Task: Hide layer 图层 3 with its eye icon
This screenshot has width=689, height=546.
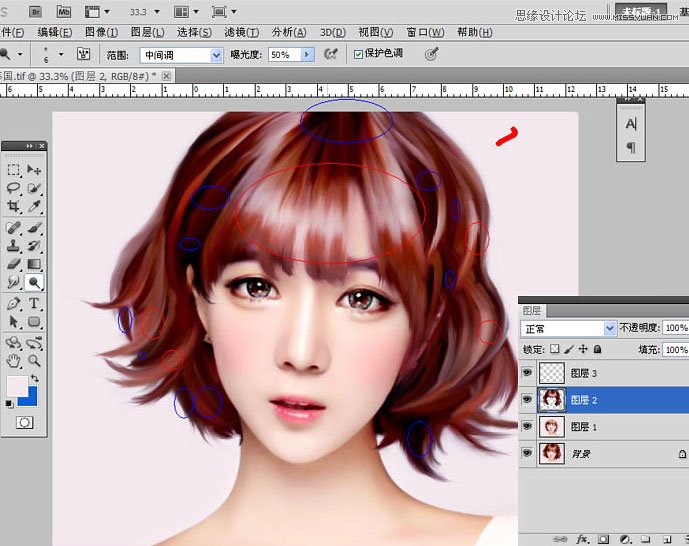Action: tap(528, 373)
